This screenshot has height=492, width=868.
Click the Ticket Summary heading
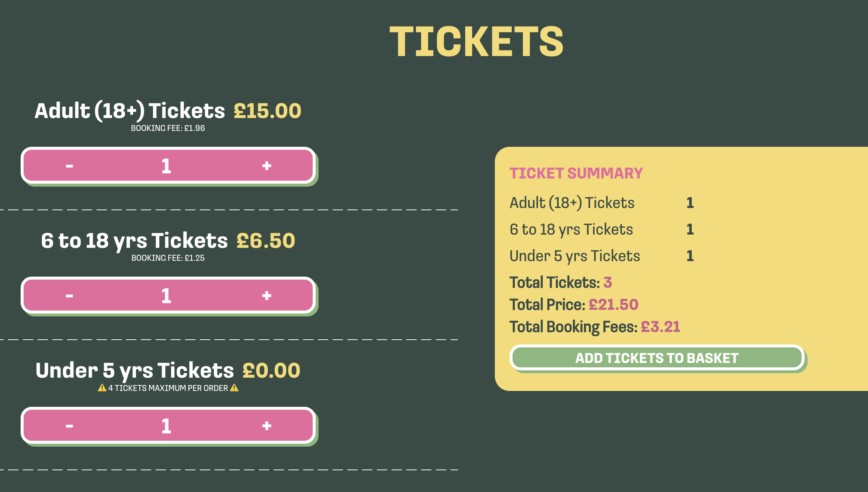576,173
